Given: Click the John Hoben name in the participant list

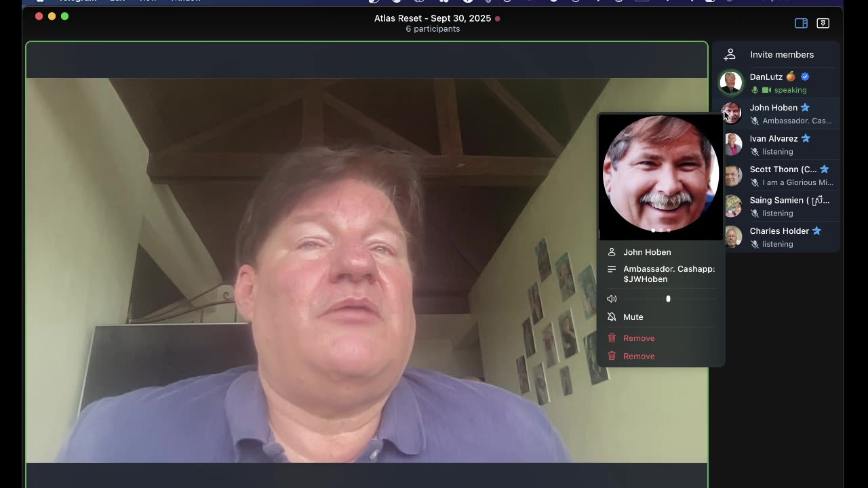Looking at the screenshot, I should 774,108.
